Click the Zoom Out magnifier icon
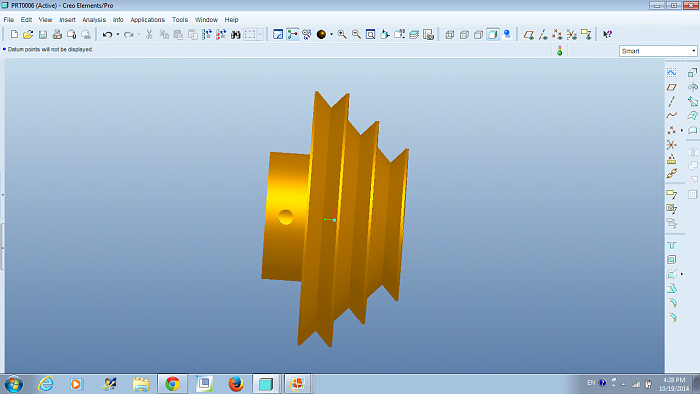700x394 pixels. click(356, 34)
